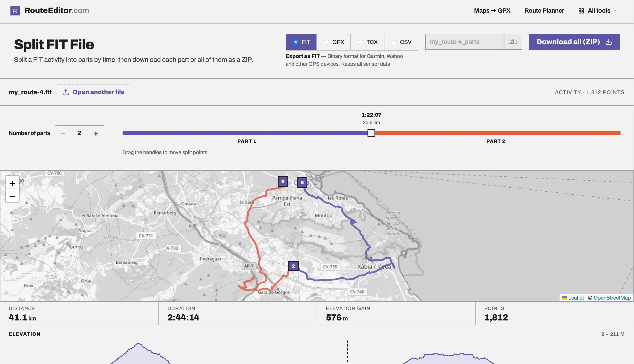
Task: Click the points value 1,812 in stats
Action: [496, 317]
